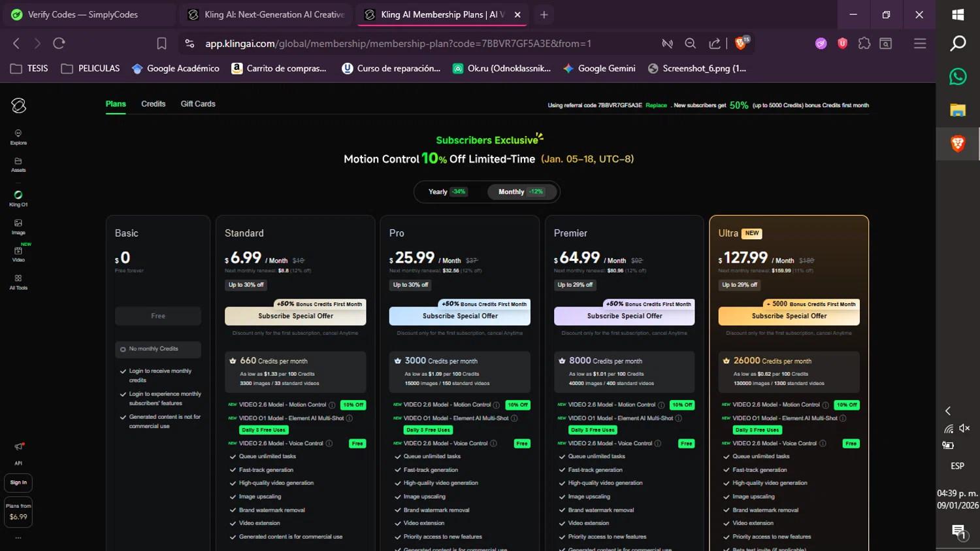
Task: Click Plans from $6.99 badge
Action: [x=18, y=511]
